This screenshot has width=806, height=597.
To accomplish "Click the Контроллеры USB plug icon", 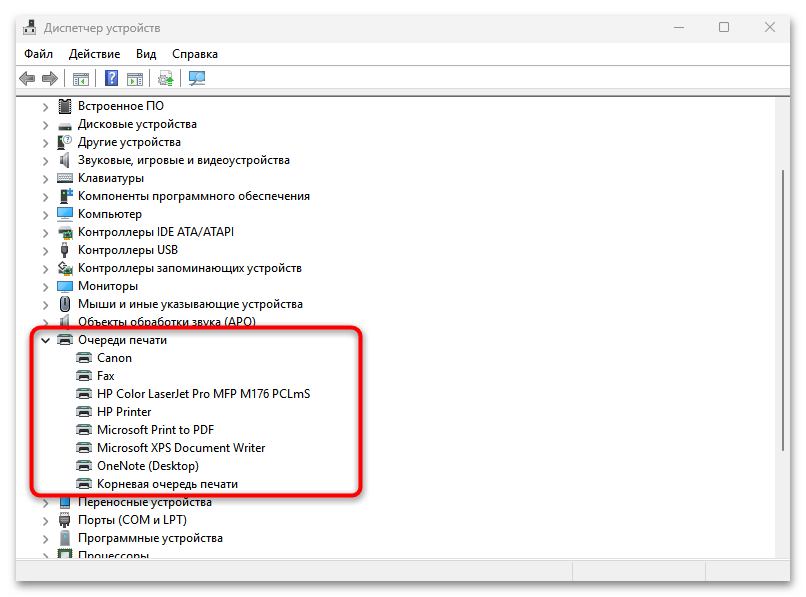I will pos(64,250).
